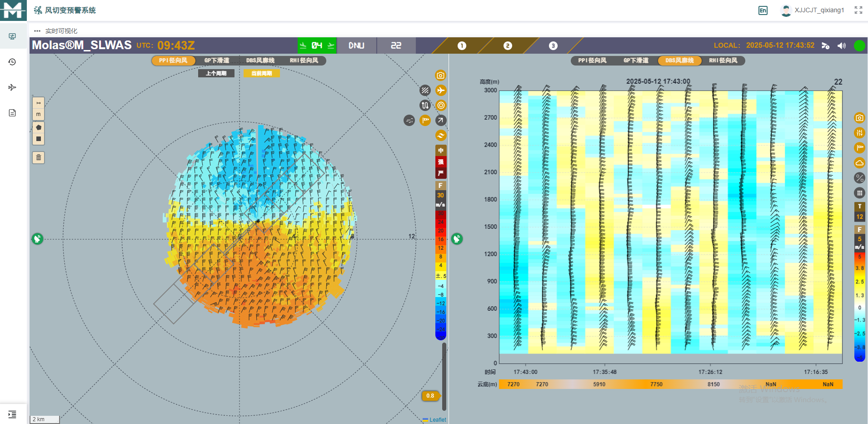Select the RHI径向风 tab in the left panel

tap(304, 61)
